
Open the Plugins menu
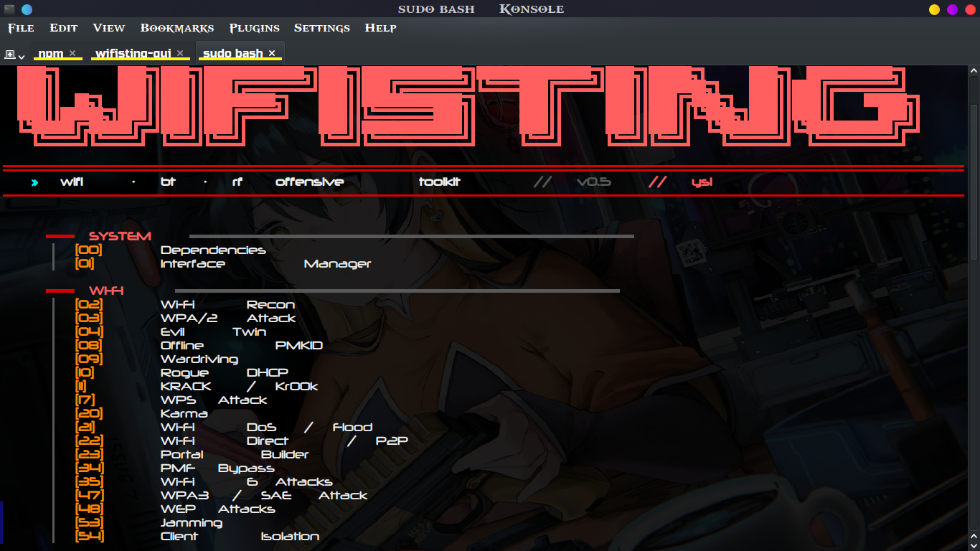pos(255,28)
